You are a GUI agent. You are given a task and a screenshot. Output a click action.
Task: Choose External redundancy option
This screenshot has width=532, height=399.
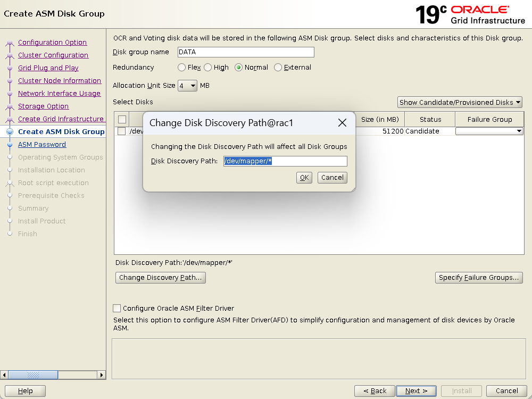click(x=278, y=68)
